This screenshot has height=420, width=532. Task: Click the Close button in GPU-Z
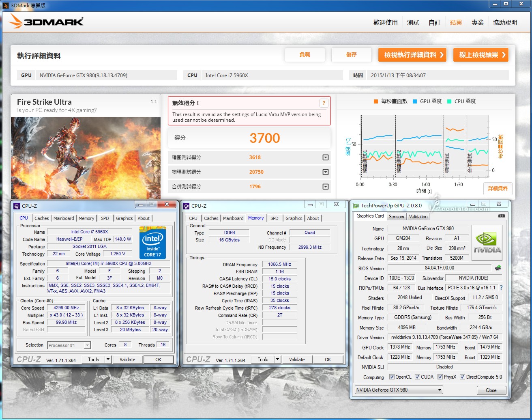coord(491,390)
